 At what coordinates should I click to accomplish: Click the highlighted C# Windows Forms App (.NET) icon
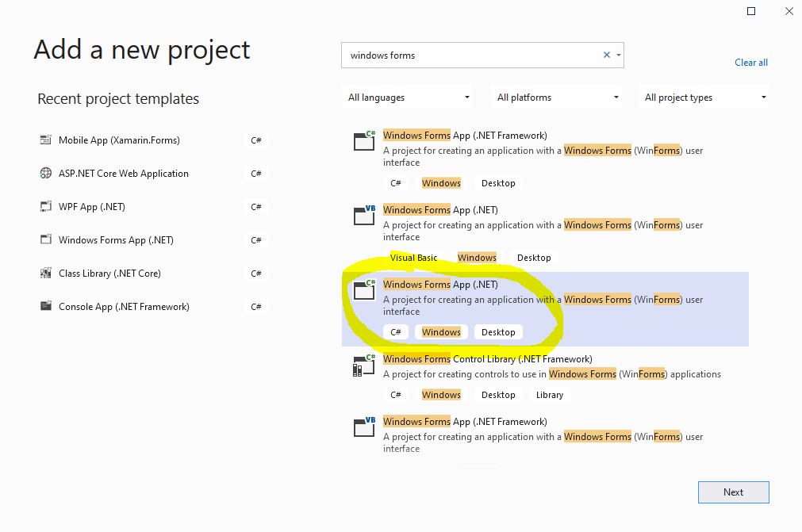pyautogui.click(x=364, y=289)
